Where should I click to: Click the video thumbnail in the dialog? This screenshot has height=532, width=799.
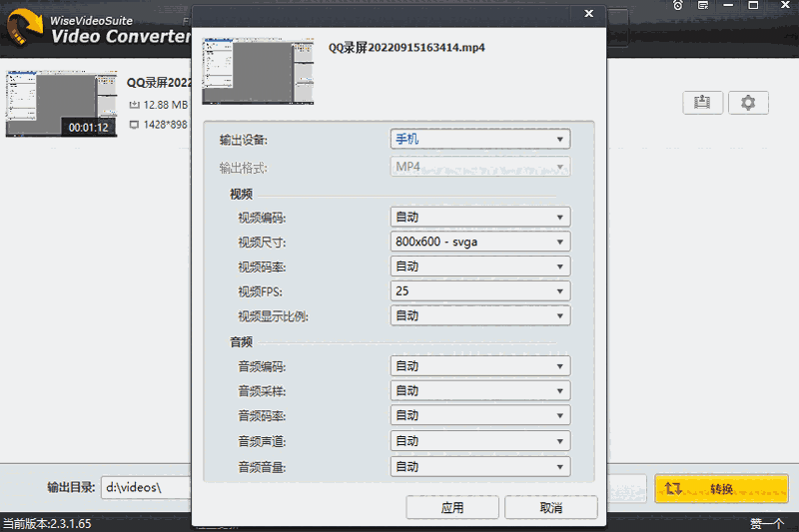pyautogui.click(x=258, y=71)
